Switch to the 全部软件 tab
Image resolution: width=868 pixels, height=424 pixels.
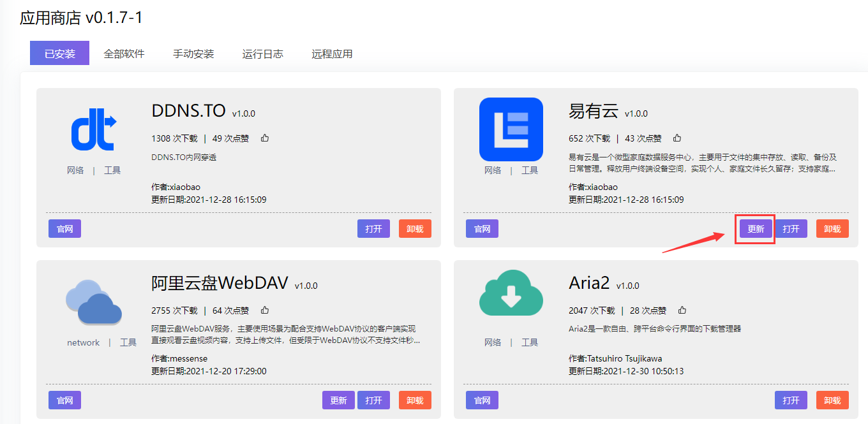124,54
